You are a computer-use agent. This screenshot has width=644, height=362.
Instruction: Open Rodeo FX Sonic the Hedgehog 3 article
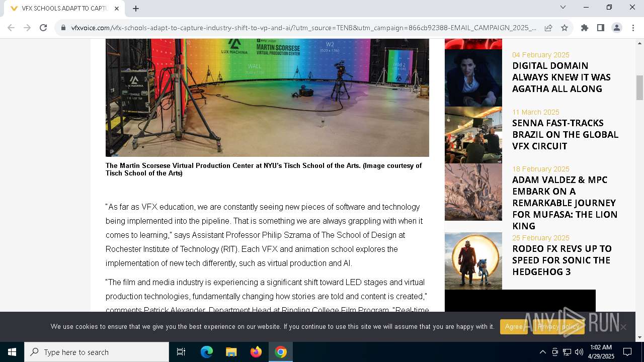561,260
